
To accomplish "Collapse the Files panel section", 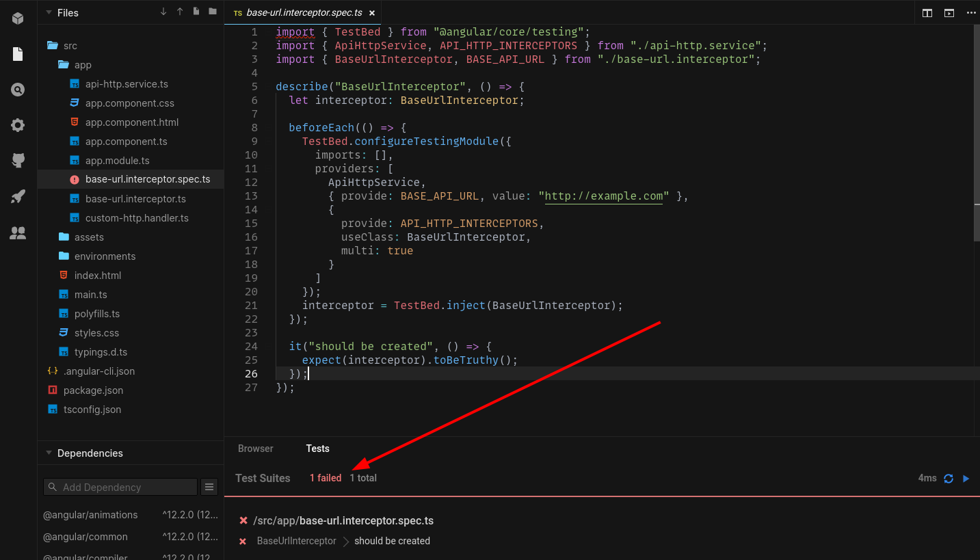I will (x=49, y=12).
